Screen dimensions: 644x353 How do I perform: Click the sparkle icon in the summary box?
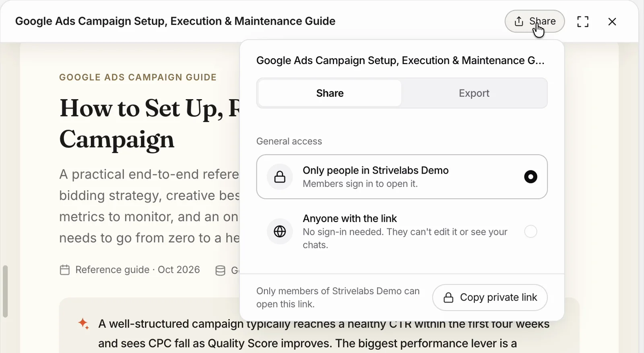(x=83, y=324)
